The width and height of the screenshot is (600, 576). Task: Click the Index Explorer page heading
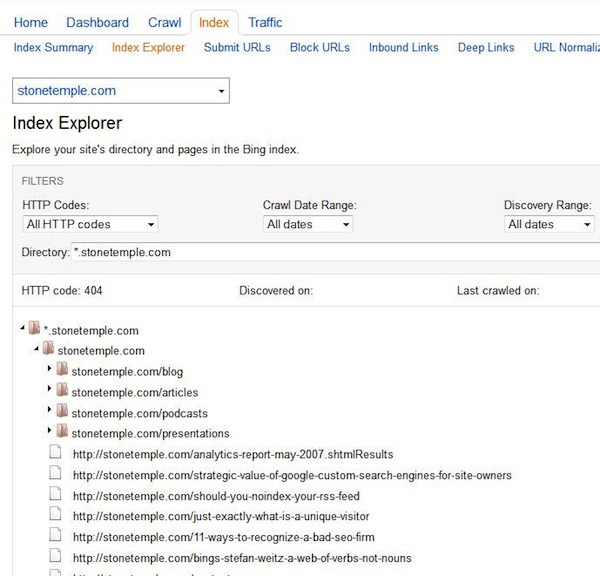67,123
